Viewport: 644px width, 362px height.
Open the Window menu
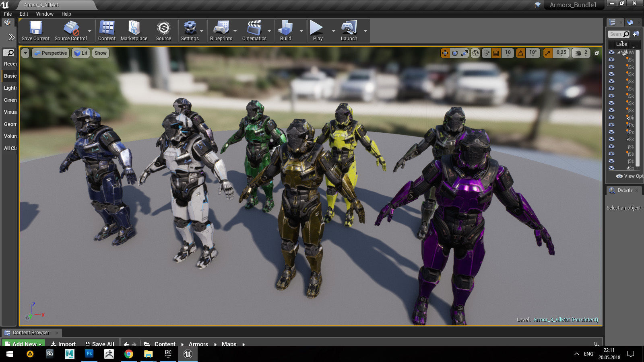[x=45, y=14]
